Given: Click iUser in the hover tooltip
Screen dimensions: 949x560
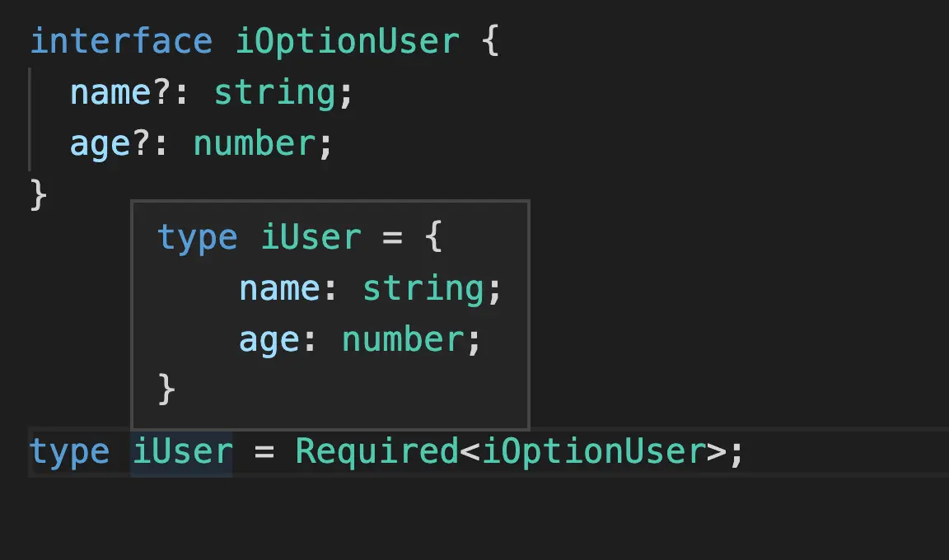Looking at the screenshot, I should [311, 236].
